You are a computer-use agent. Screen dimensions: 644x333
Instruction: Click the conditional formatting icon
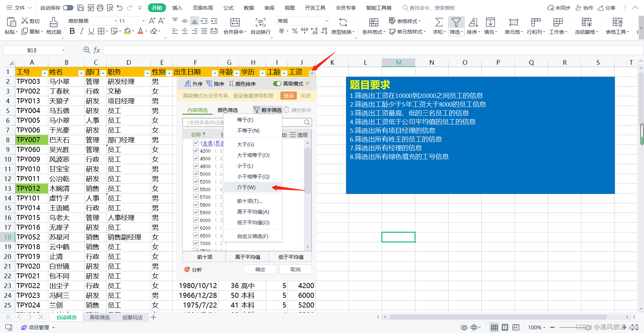(374, 22)
